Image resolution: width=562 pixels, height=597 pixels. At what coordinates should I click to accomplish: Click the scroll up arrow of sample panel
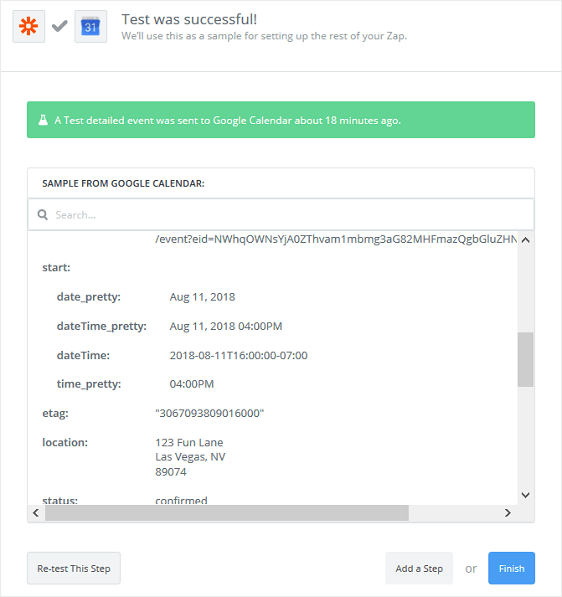[x=525, y=240]
